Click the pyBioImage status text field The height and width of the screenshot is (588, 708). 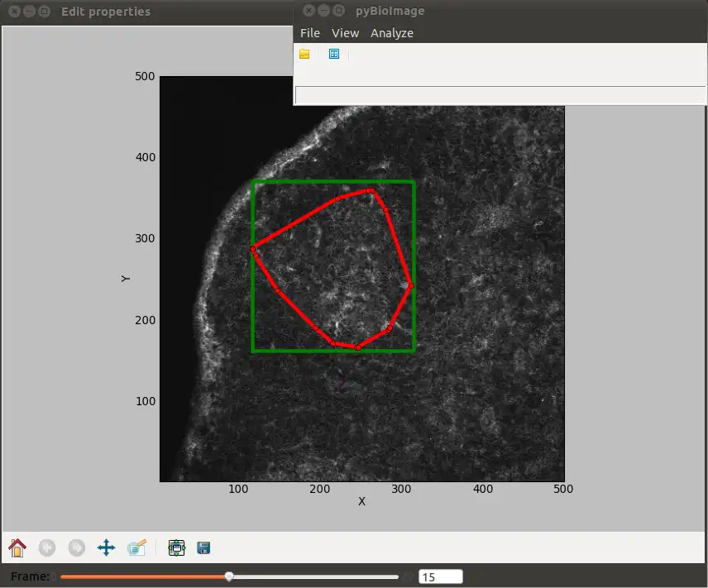click(500, 95)
